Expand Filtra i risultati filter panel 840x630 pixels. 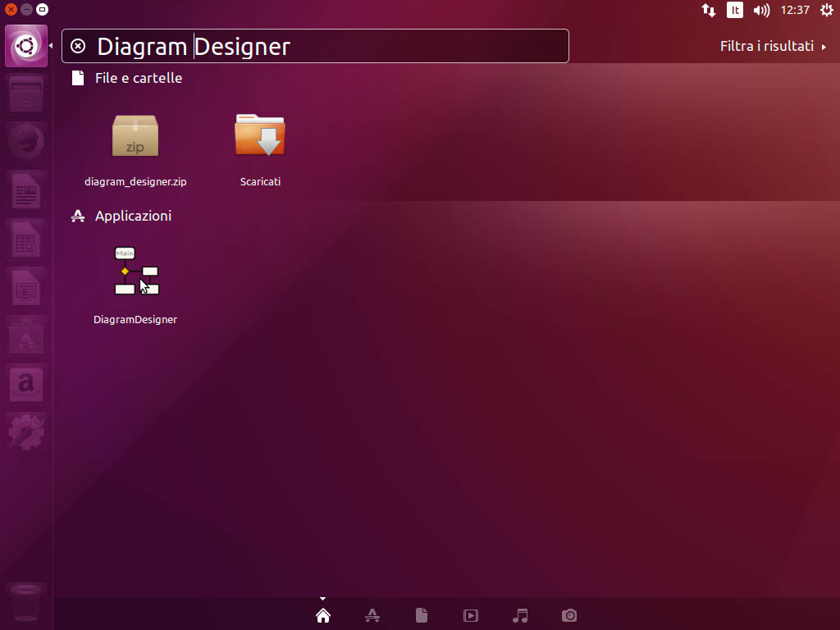773,46
